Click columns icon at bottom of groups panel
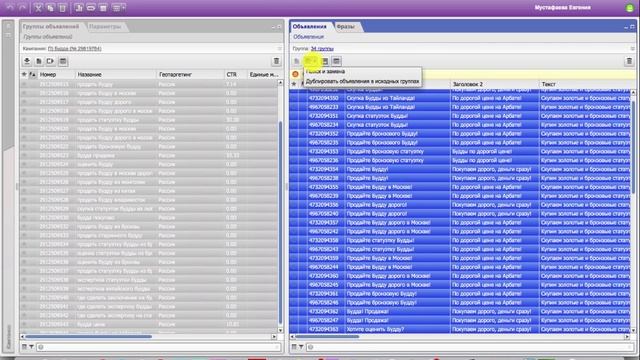 click(24, 347)
